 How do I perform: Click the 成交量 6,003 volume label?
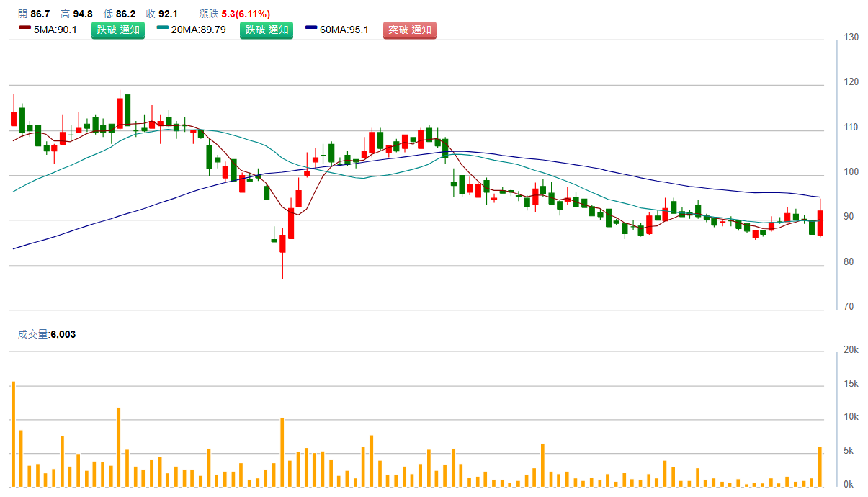pos(46,334)
